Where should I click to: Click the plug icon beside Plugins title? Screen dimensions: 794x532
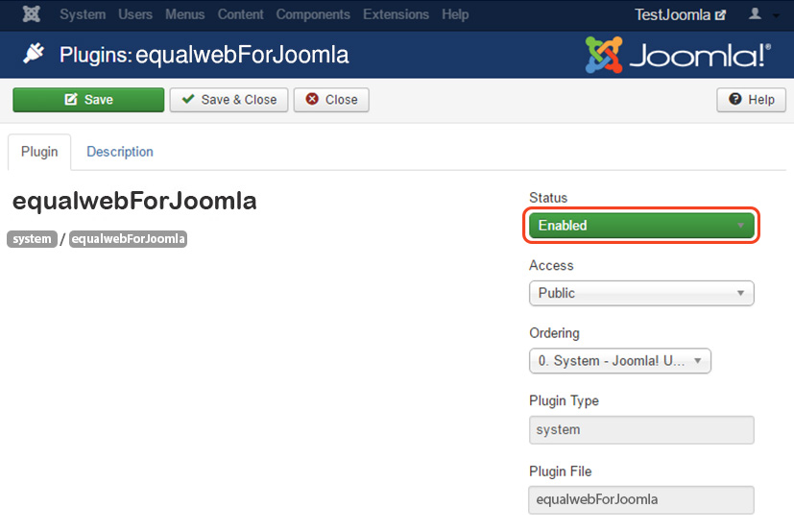pos(34,53)
